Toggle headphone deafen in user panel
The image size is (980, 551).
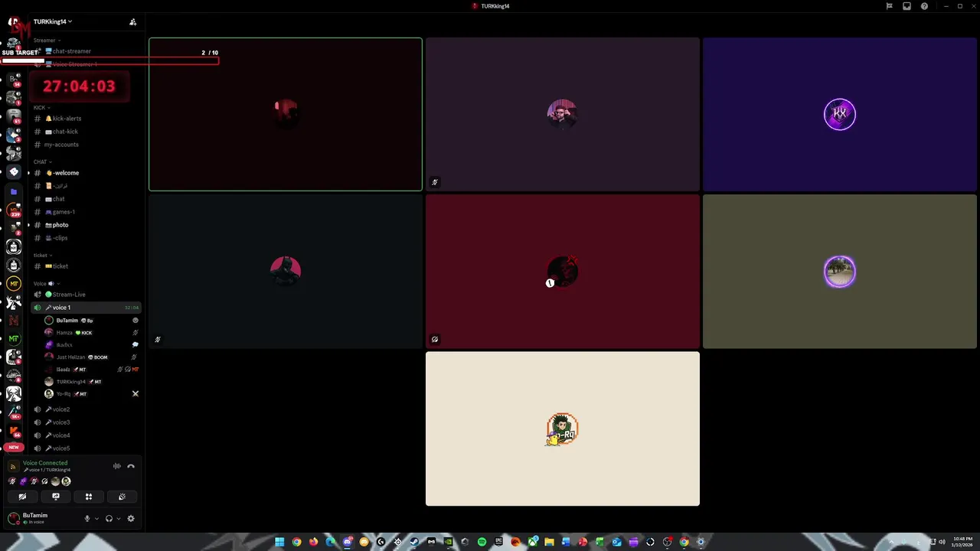109,518
